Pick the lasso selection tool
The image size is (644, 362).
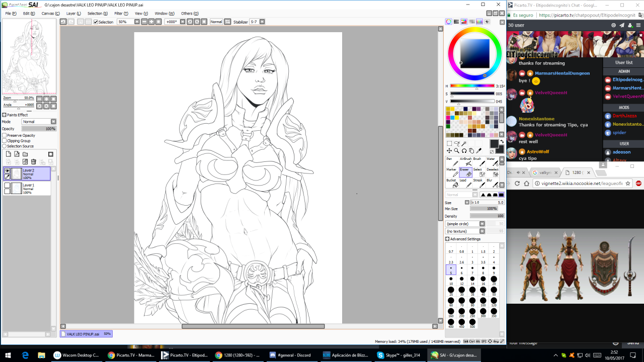[456, 143]
